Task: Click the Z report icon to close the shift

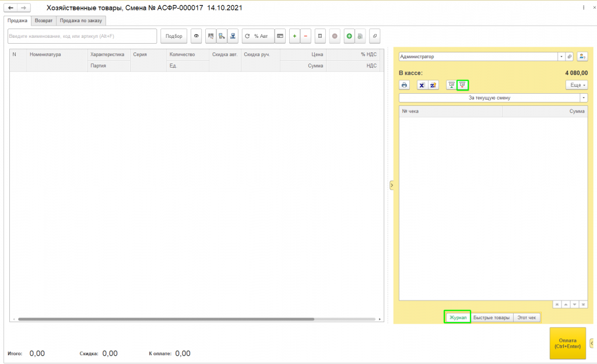Action: (433, 85)
